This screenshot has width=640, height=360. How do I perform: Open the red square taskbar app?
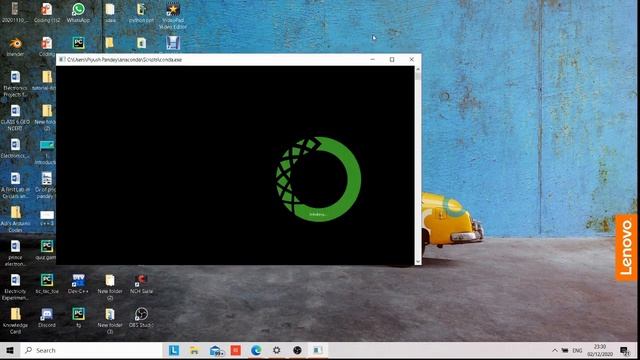pyautogui.click(x=236, y=351)
